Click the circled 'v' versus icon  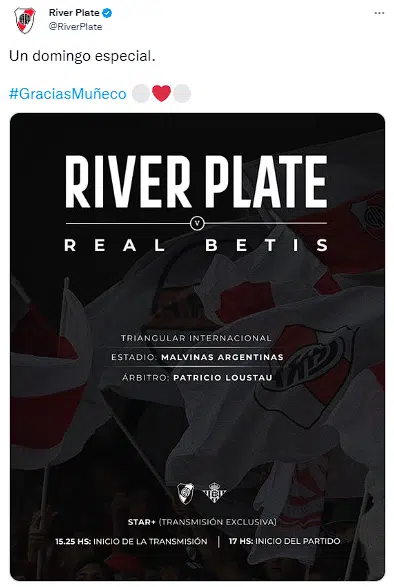(197, 223)
